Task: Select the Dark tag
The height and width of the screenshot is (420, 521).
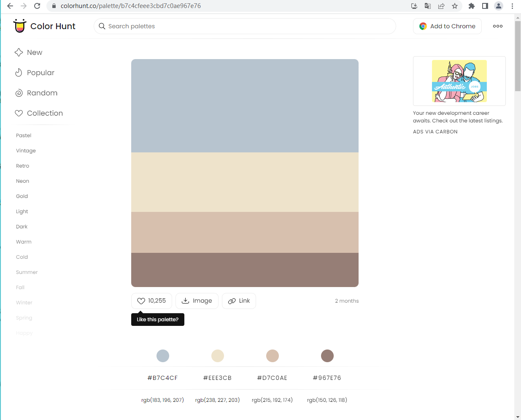Action: point(22,227)
